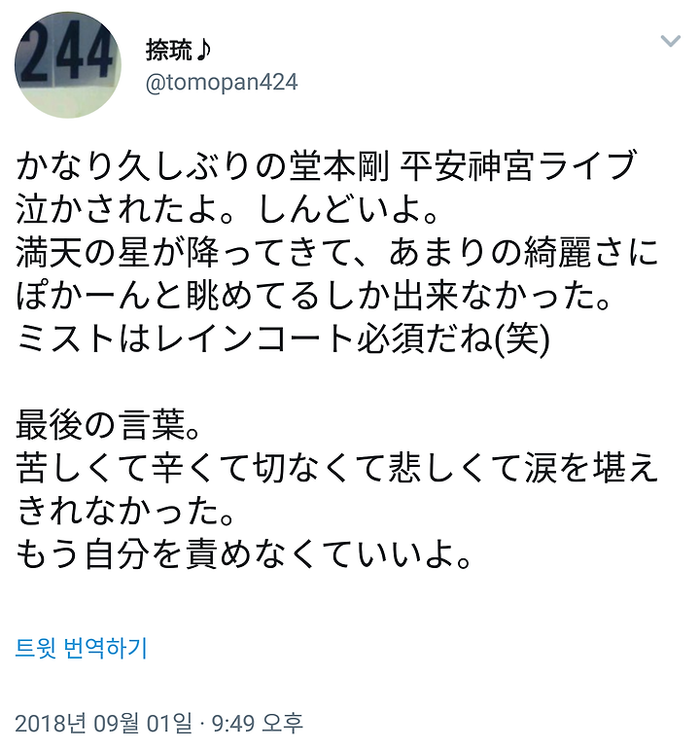This screenshot has width=700, height=748.
Task: Click 트윗 번역하기 to translate the tweet
Action: click(81, 648)
